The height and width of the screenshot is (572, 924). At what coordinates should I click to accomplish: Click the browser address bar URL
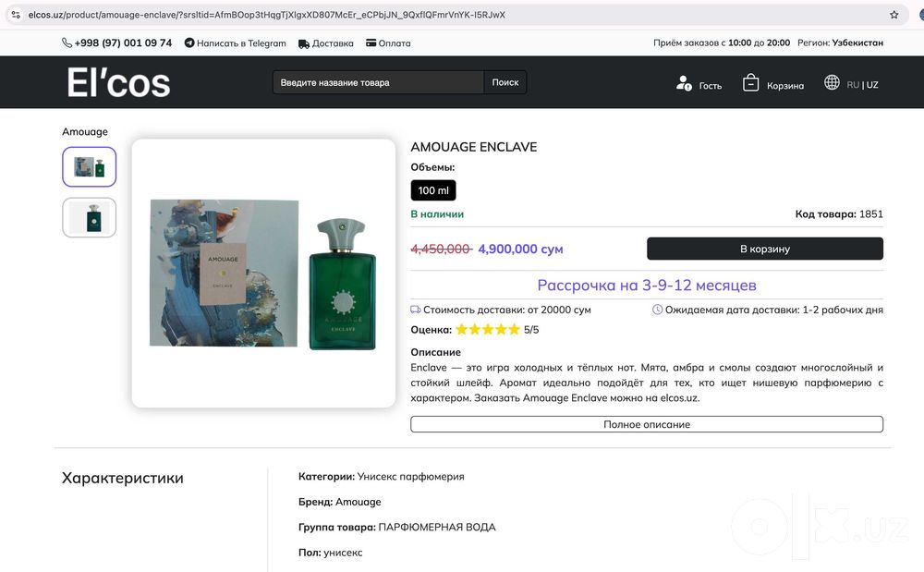(x=266, y=15)
